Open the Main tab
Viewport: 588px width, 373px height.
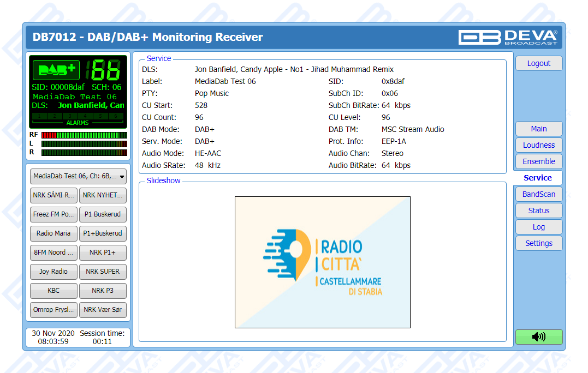click(x=538, y=129)
